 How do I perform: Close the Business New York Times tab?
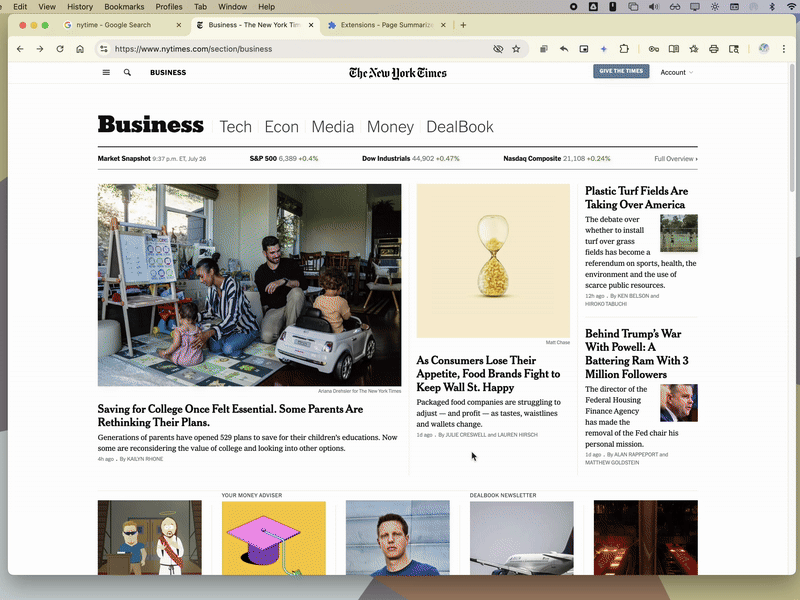click(311, 25)
